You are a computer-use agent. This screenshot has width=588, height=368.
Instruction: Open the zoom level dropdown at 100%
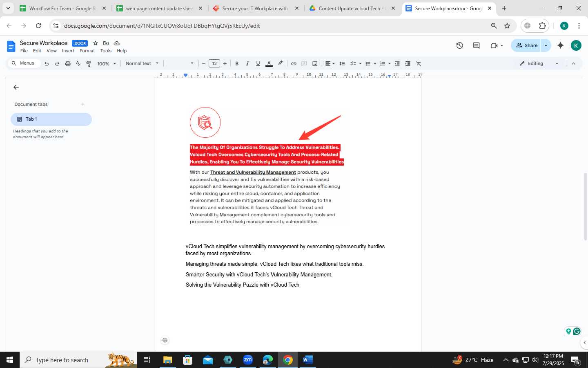coord(107,63)
